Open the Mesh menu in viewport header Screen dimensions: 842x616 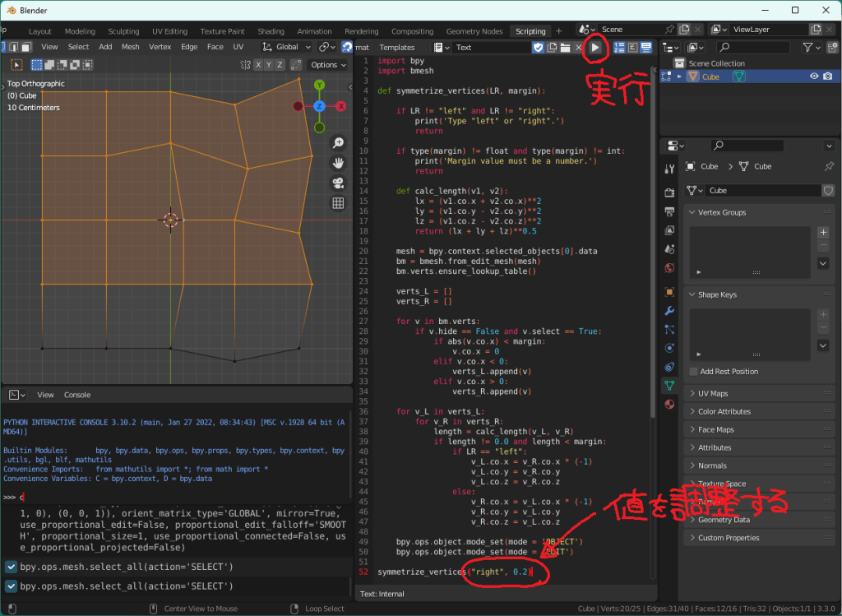(131, 47)
